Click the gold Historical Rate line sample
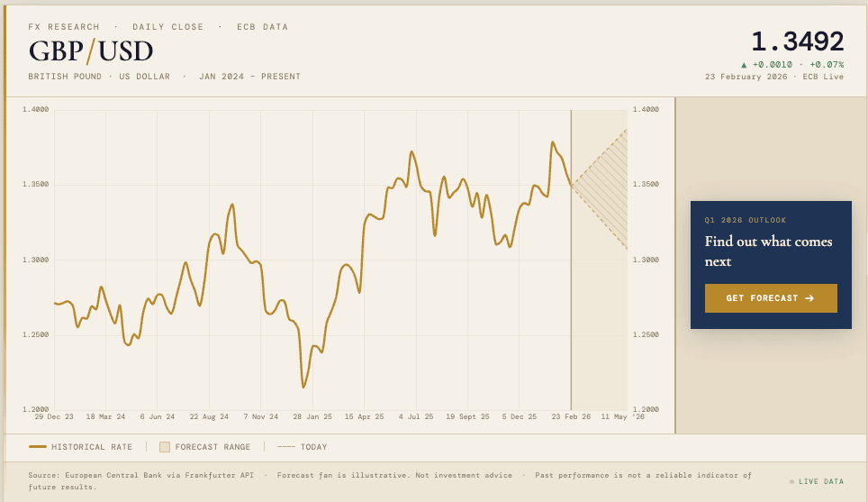The width and height of the screenshot is (868, 502). [x=38, y=447]
